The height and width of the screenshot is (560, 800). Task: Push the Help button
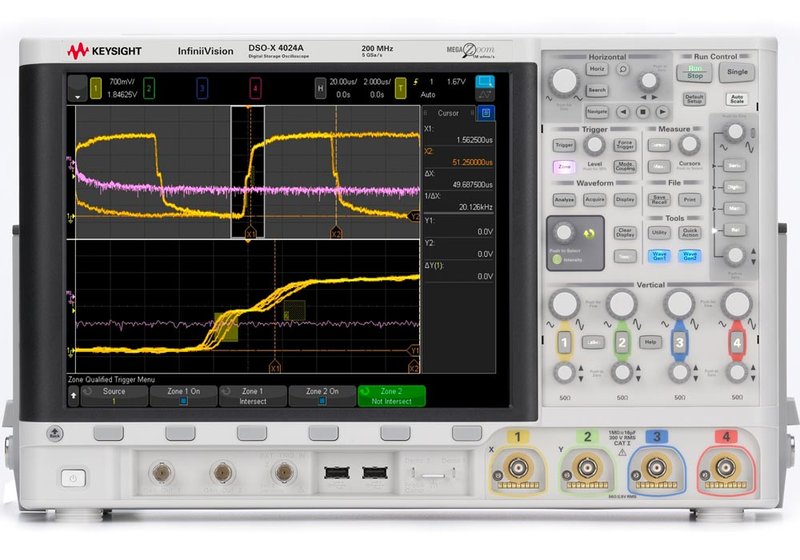650,342
